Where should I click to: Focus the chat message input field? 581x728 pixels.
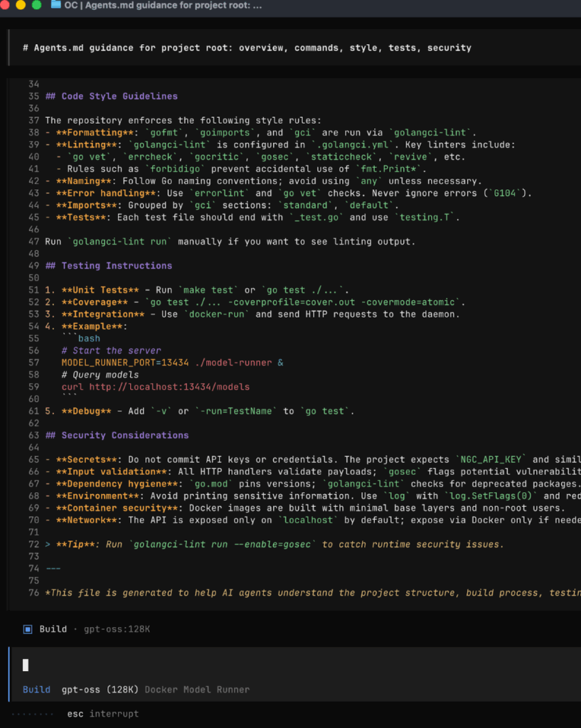point(142,665)
